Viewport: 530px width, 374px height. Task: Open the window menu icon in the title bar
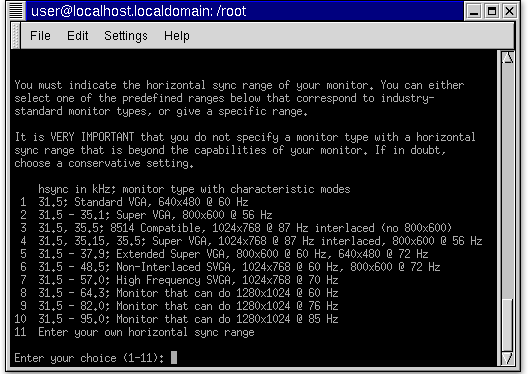(x=15, y=11)
